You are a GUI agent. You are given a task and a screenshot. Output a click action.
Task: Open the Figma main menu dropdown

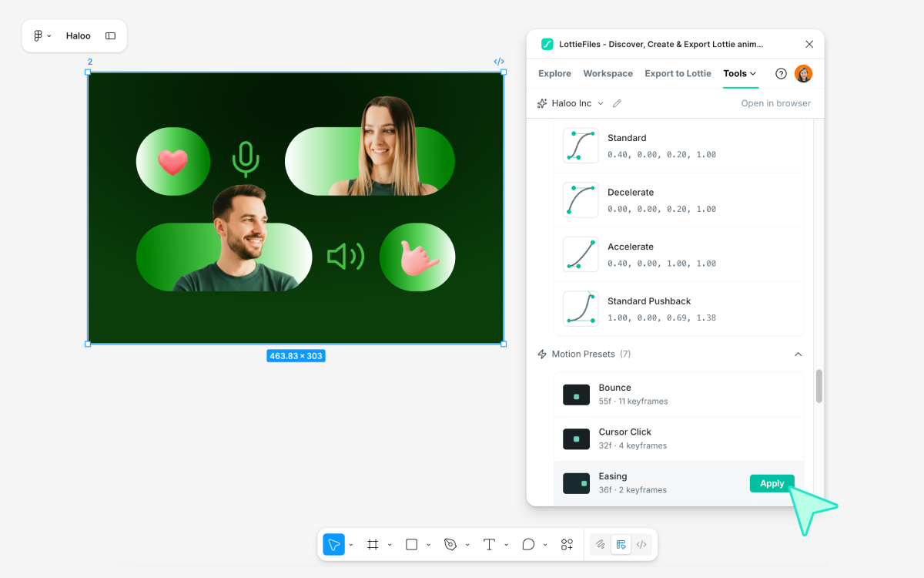click(42, 36)
